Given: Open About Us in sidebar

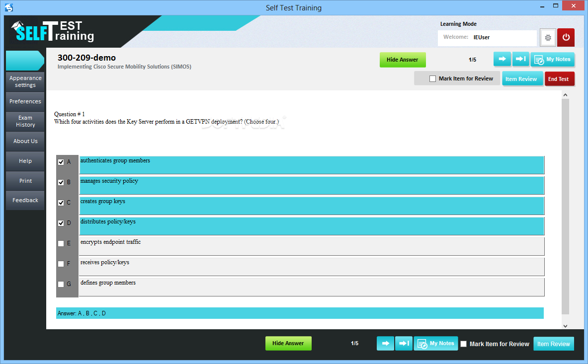Looking at the screenshot, I should click(x=25, y=141).
